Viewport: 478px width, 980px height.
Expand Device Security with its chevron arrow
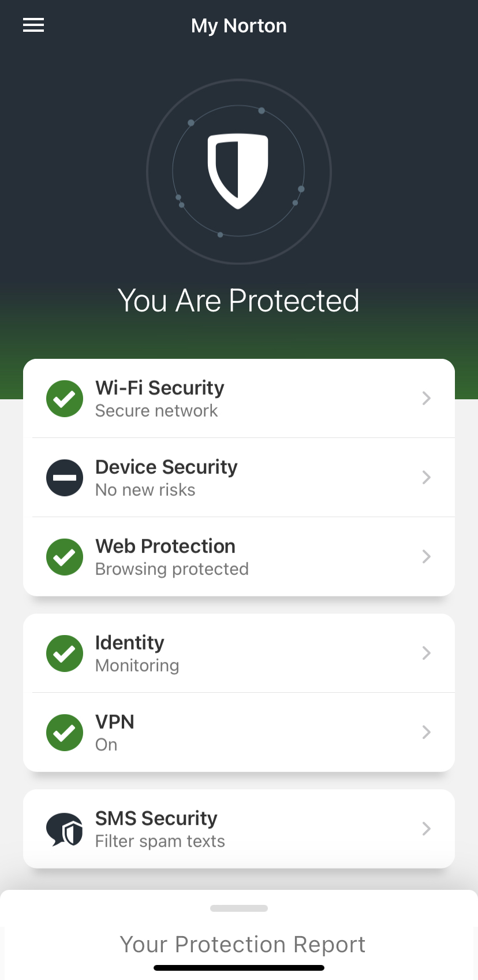pyautogui.click(x=426, y=477)
